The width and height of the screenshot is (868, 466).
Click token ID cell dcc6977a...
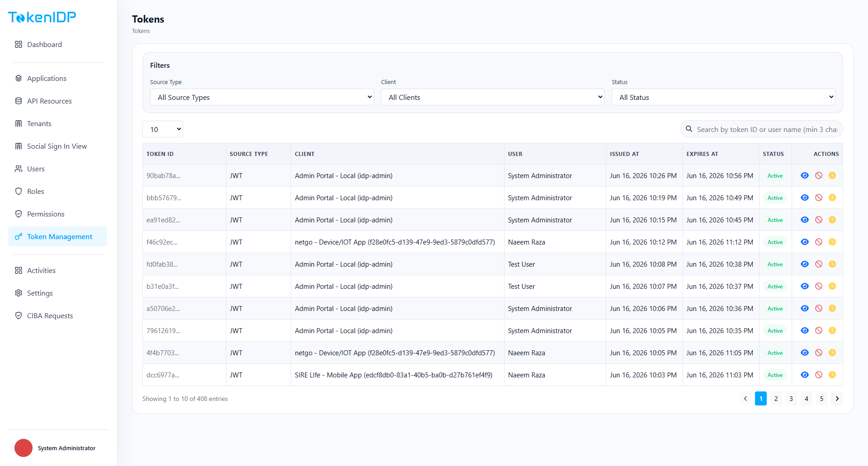point(184,375)
